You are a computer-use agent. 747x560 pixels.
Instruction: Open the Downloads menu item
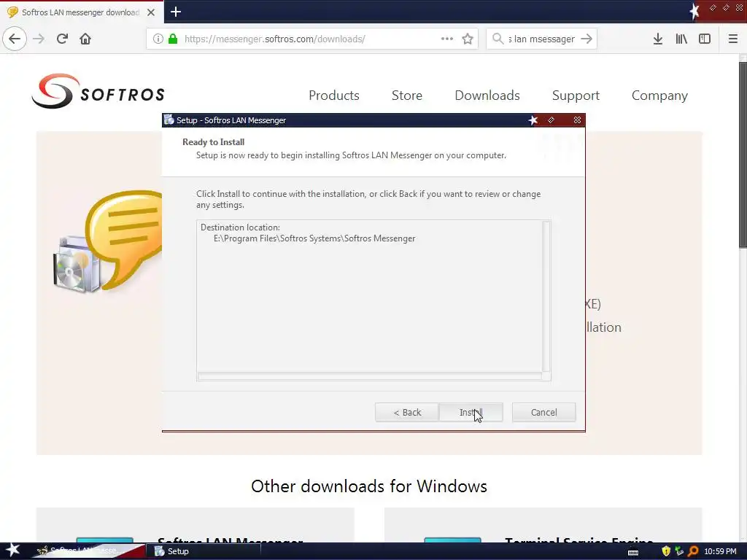[487, 96]
